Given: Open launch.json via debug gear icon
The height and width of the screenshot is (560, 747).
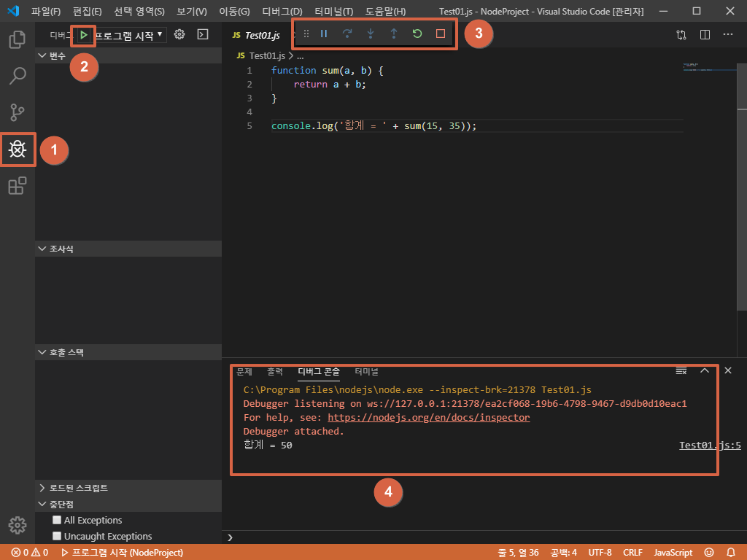Looking at the screenshot, I should point(179,34).
